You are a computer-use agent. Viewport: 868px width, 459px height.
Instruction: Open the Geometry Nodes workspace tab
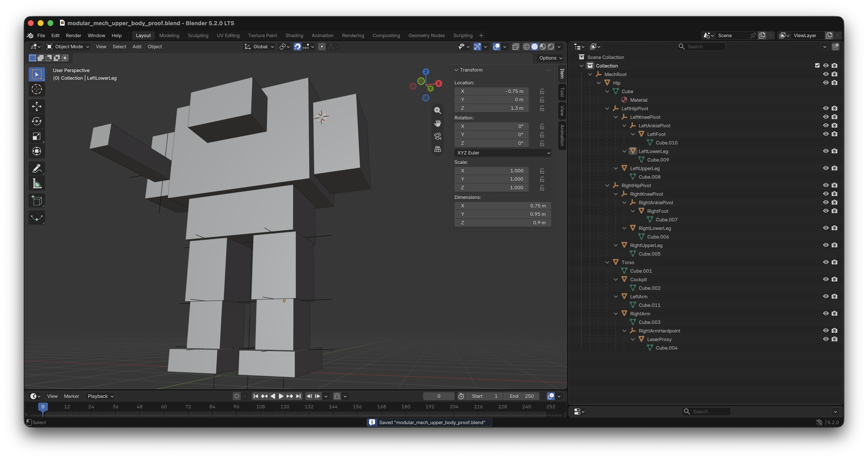[x=426, y=36]
